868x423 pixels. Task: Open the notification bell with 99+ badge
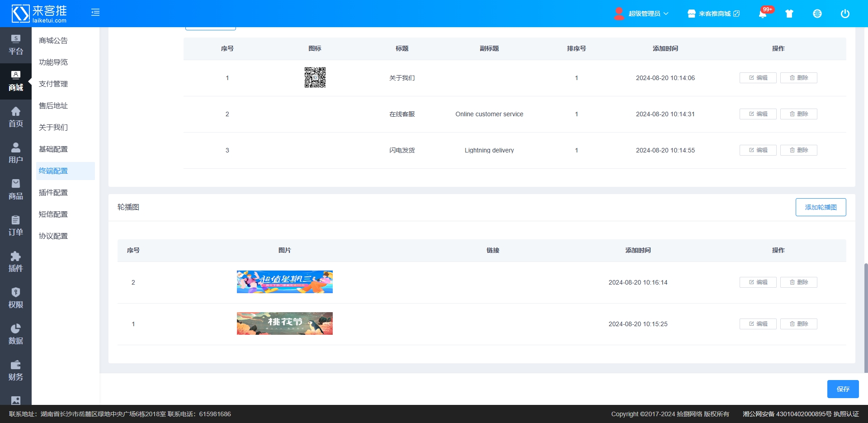763,14
